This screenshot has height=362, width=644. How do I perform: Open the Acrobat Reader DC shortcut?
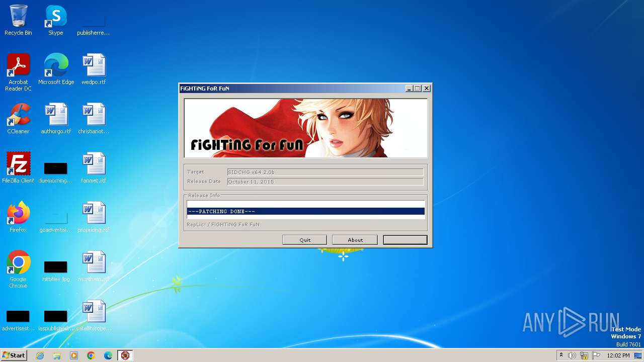[x=18, y=72]
